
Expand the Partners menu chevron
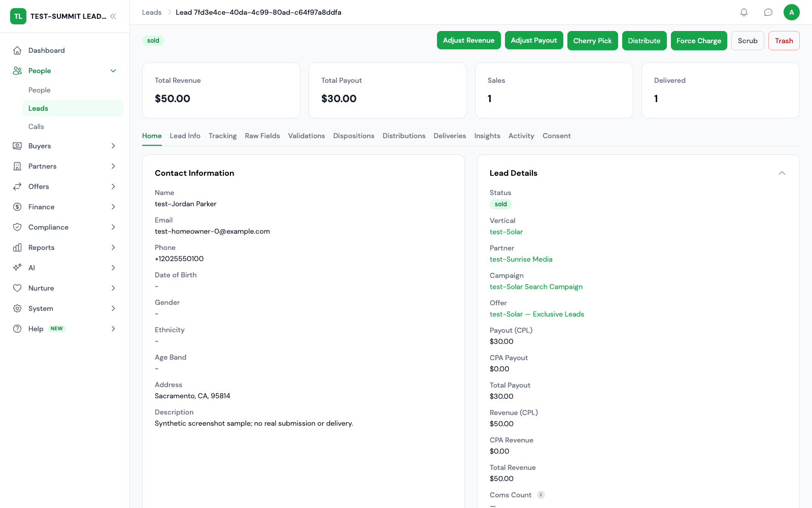113,166
